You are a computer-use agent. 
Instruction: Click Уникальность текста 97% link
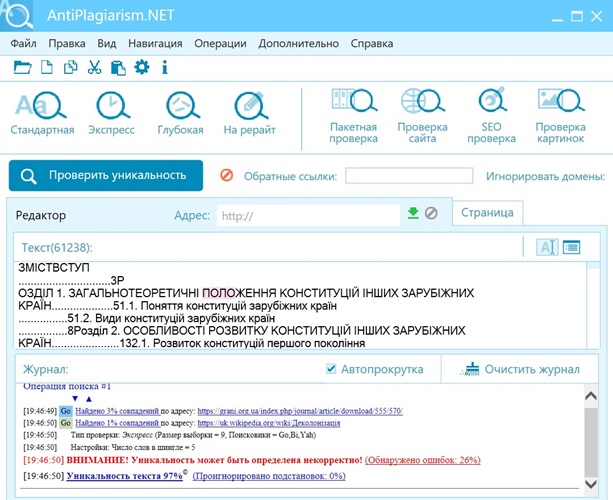125,476
